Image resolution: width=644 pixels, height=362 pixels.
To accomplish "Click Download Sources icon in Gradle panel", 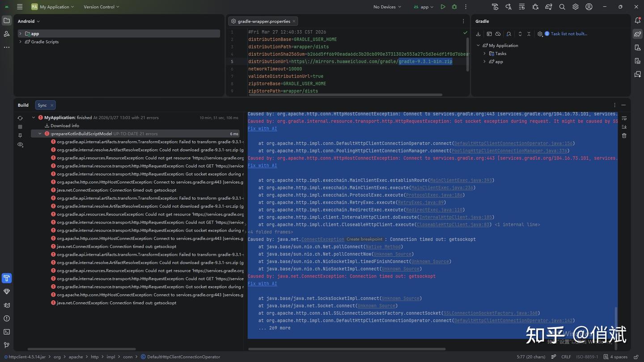I will pos(478,34).
